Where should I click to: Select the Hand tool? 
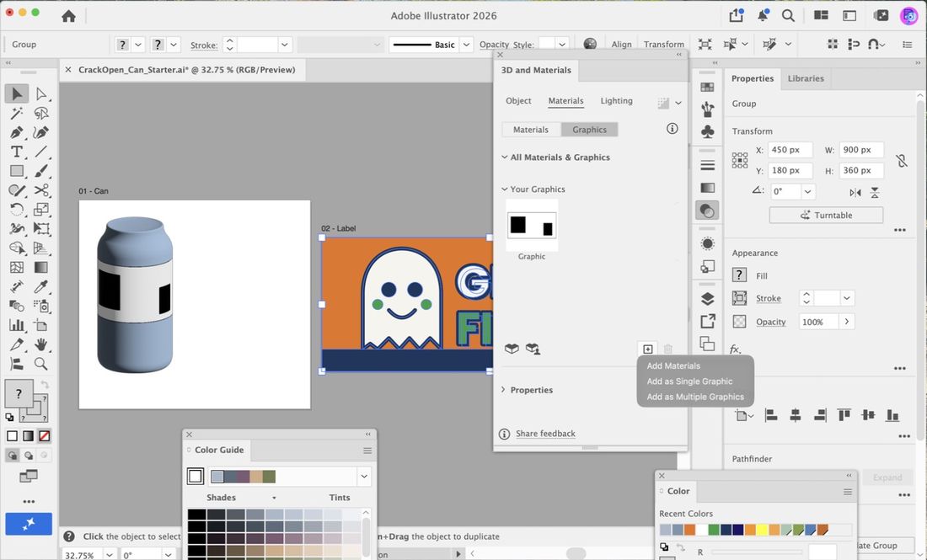click(40, 344)
